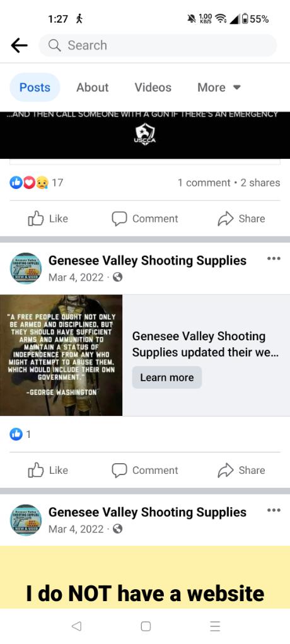Open three-dot menu on 'I do NOT have a website' post
This screenshot has height=644, width=290.
click(x=274, y=510)
